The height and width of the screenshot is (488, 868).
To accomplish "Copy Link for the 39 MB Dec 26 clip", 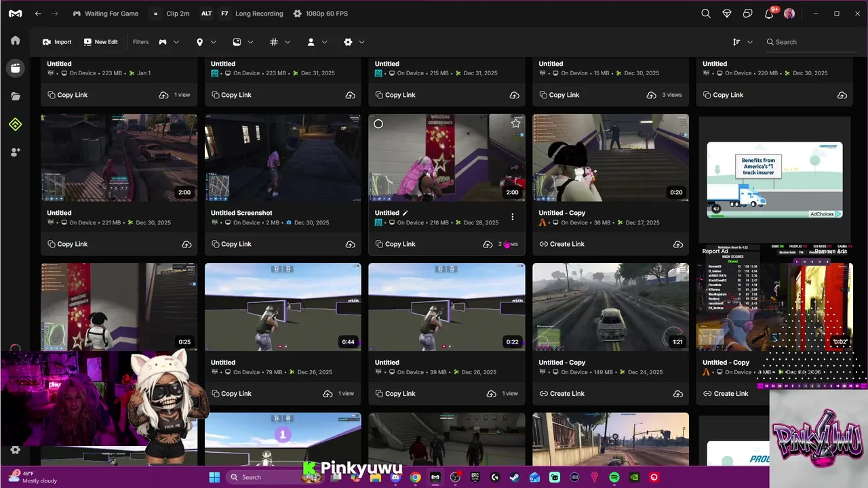I will [395, 394].
